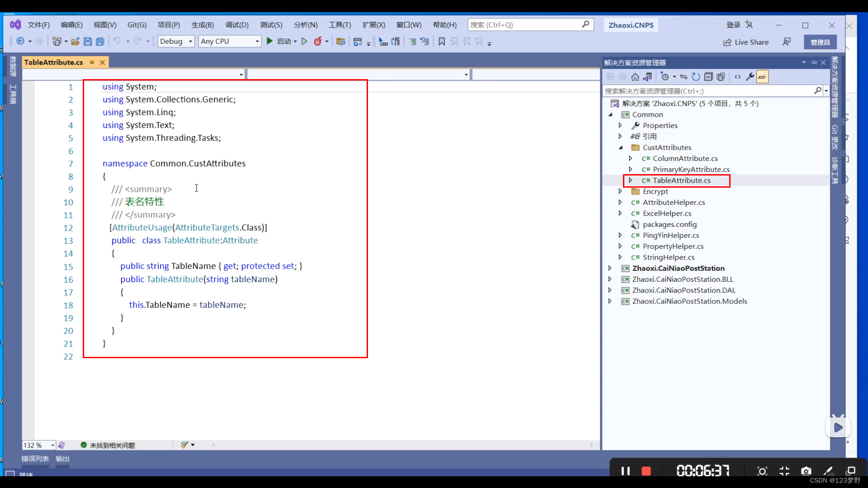Click the Hot Reload flame icon
Image resolution: width=868 pixels, height=488 pixels.
point(318,41)
